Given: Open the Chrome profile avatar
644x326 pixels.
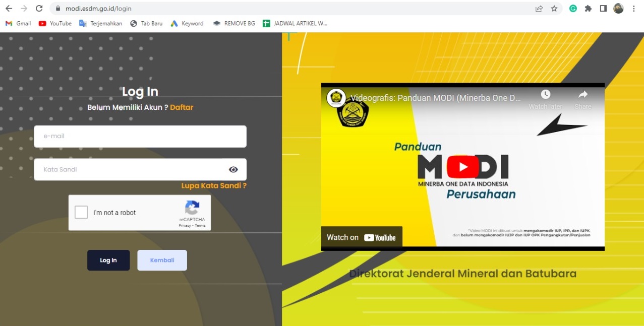Looking at the screenshot, I should click(x=618, y=9).
